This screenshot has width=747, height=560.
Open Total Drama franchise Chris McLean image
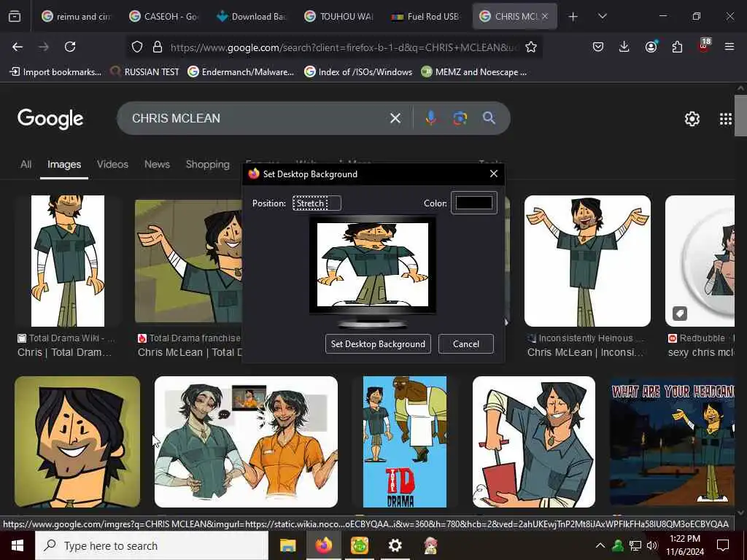coord(189,261)
